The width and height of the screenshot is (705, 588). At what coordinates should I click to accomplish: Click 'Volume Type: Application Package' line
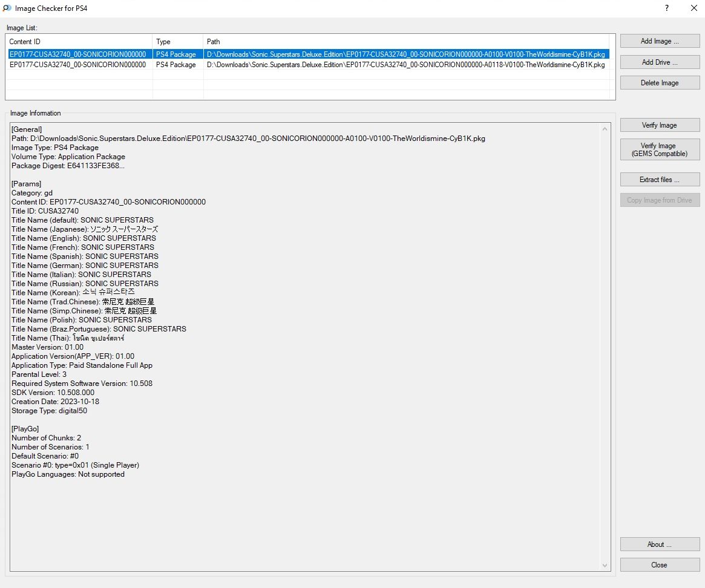click(x=68, y=157)
